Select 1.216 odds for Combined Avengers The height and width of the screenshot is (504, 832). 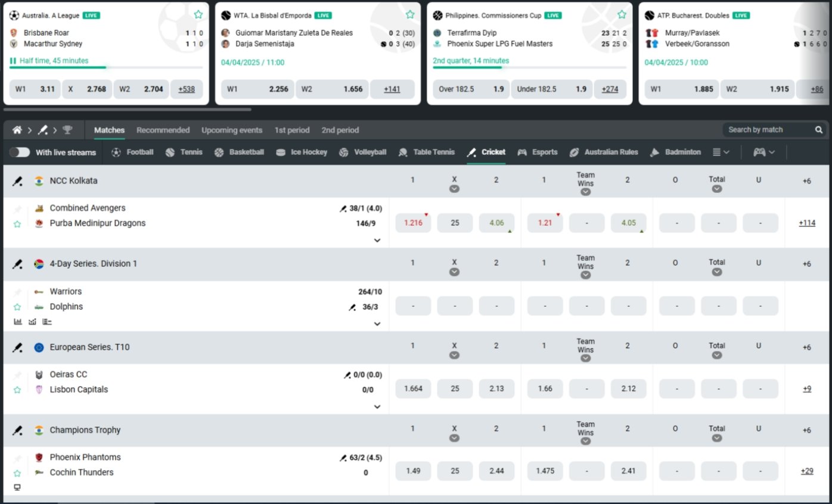pyautogui.click(x=413, y=223)
